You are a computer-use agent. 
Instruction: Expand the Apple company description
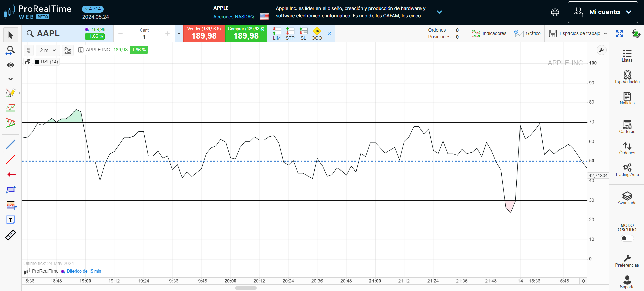[x=439, y=12]
